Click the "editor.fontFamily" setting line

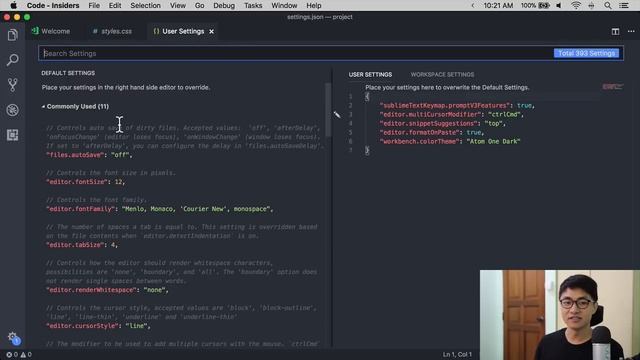tap(159, 209)
